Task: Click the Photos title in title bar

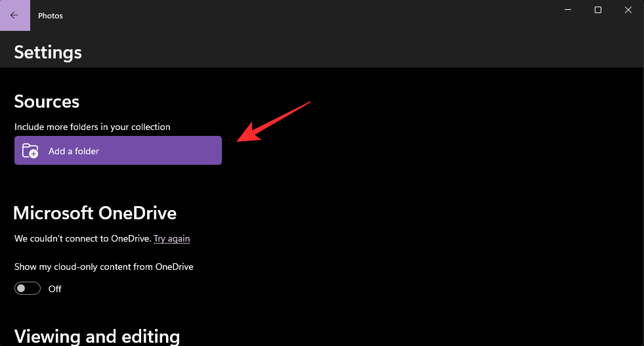Action: [51, 16]
